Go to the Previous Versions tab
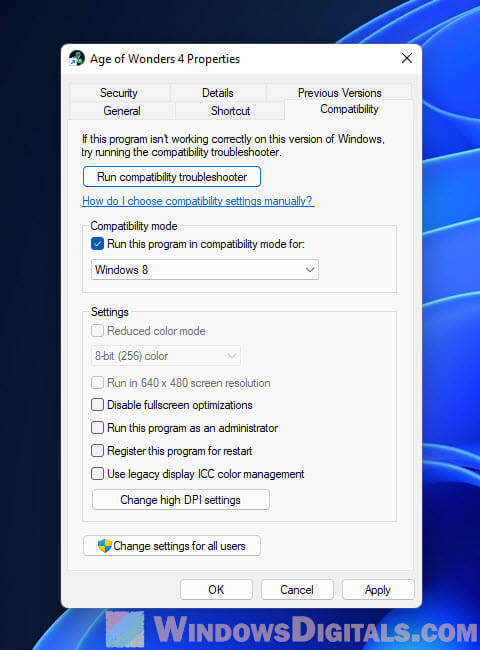480x650 pixels. pyautogui.click(x=339, y=93)
